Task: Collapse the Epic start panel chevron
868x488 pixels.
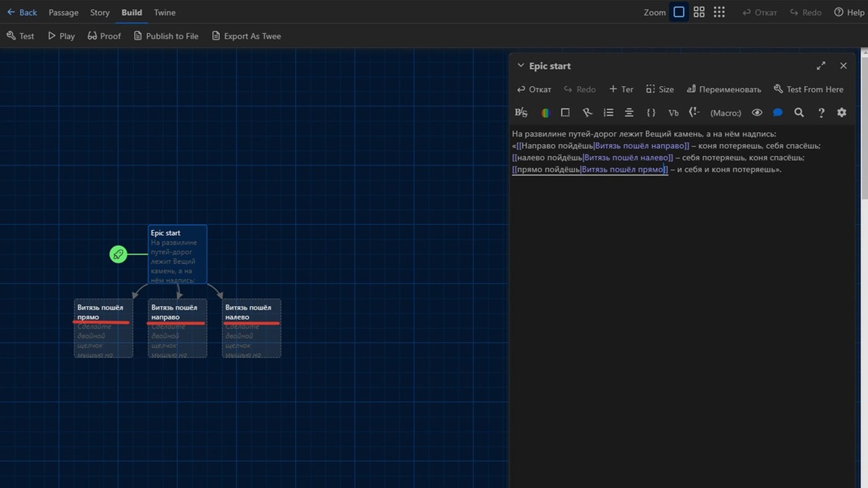Action: click(x=520, y=66)
